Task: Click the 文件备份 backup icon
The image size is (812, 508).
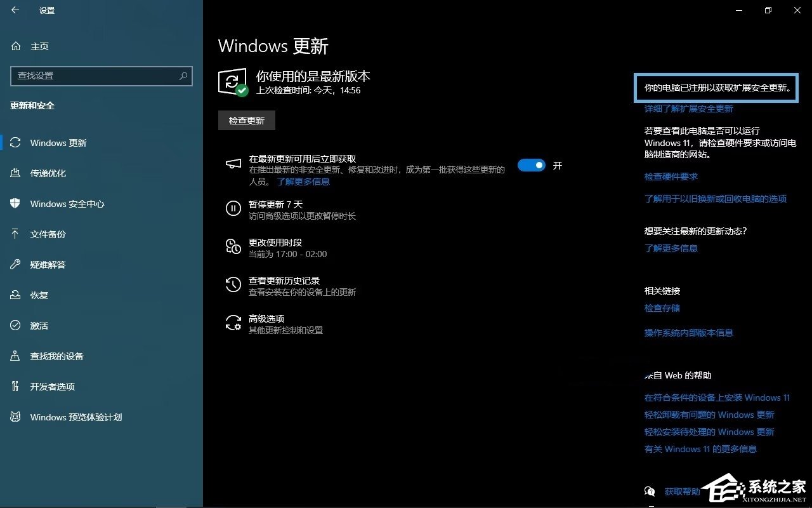Action: [15, 234]
